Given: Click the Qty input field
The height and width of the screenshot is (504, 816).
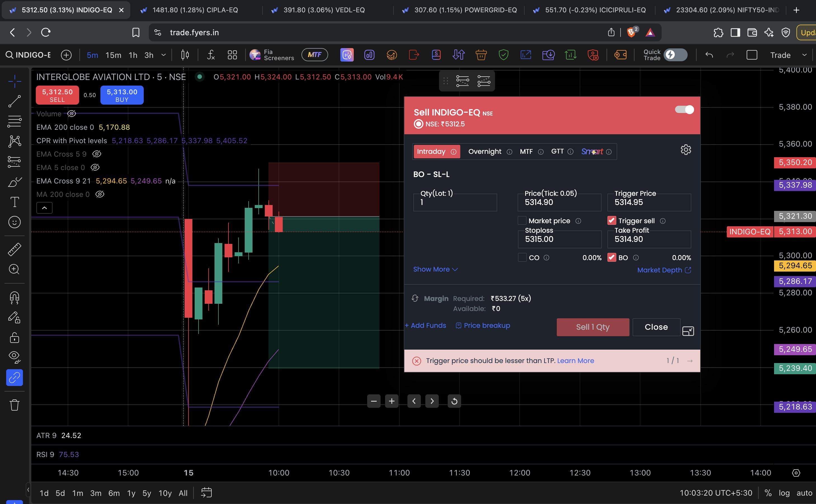Looking at the screenshot, I should point(455,202).
